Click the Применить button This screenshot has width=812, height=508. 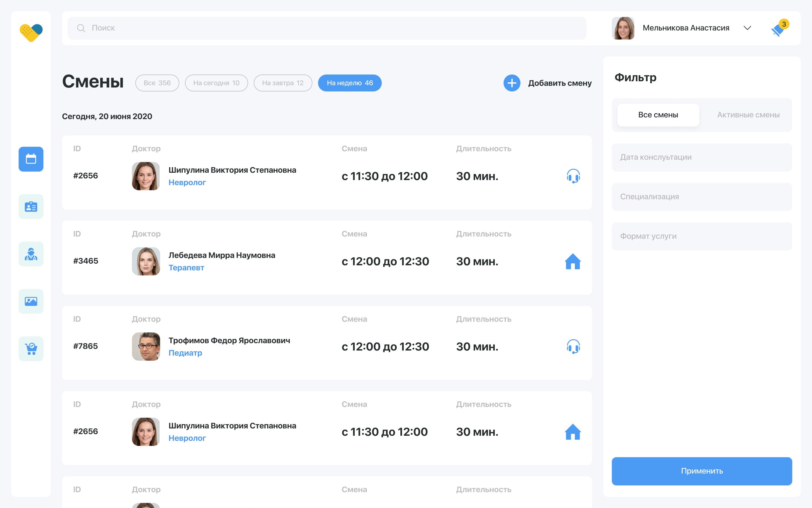(x=701, y=471)
